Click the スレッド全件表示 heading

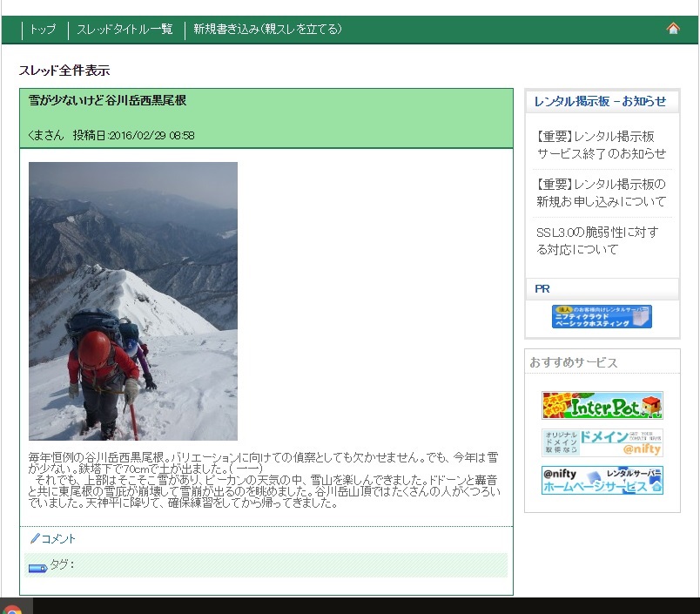click(64, 71)
